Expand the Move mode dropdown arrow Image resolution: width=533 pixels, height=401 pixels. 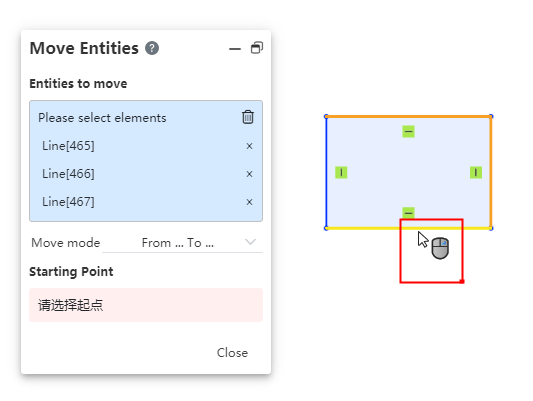[250, 242]
